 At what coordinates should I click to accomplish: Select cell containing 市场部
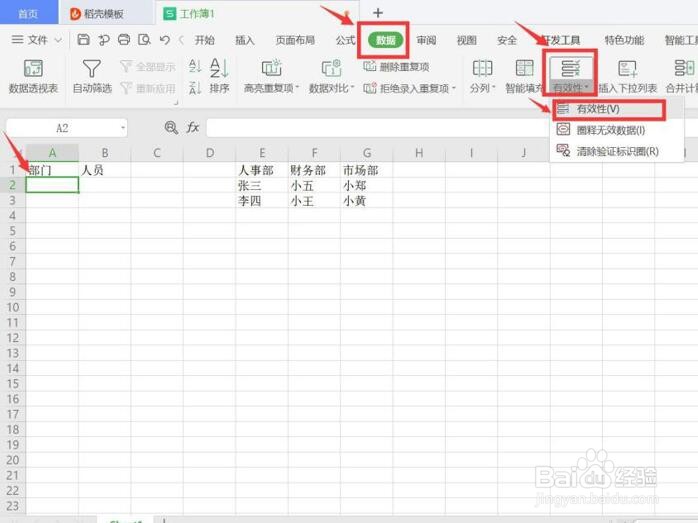click(367, 170)
